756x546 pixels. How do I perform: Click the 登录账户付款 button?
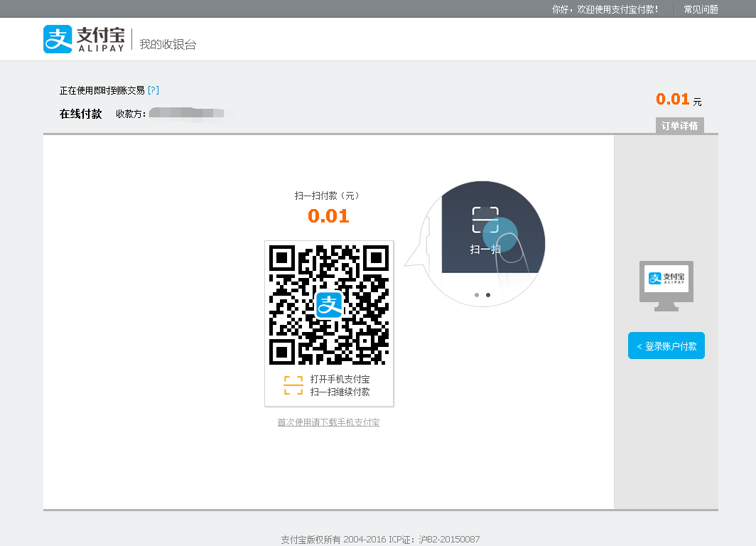tap(666, 346)
